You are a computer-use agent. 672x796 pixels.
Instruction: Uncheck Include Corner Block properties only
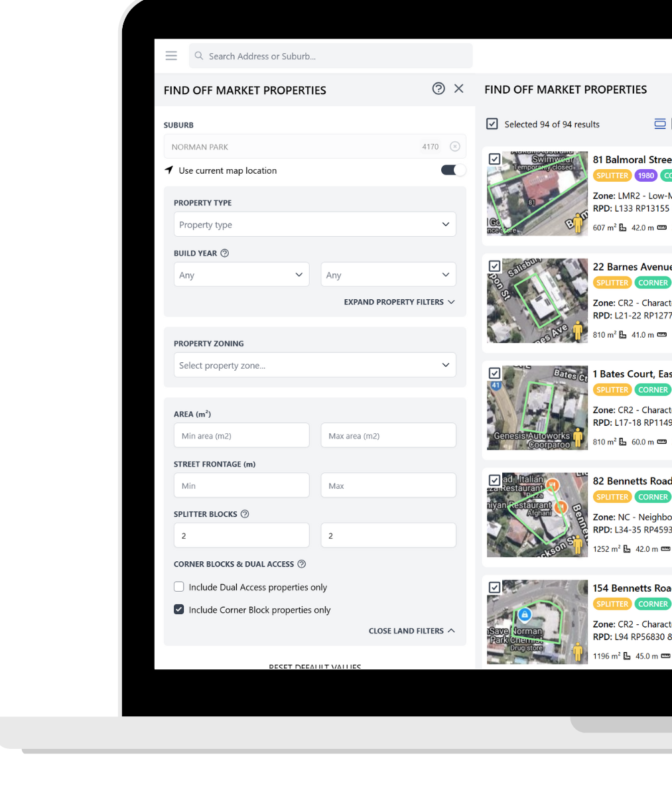[179, 609]
